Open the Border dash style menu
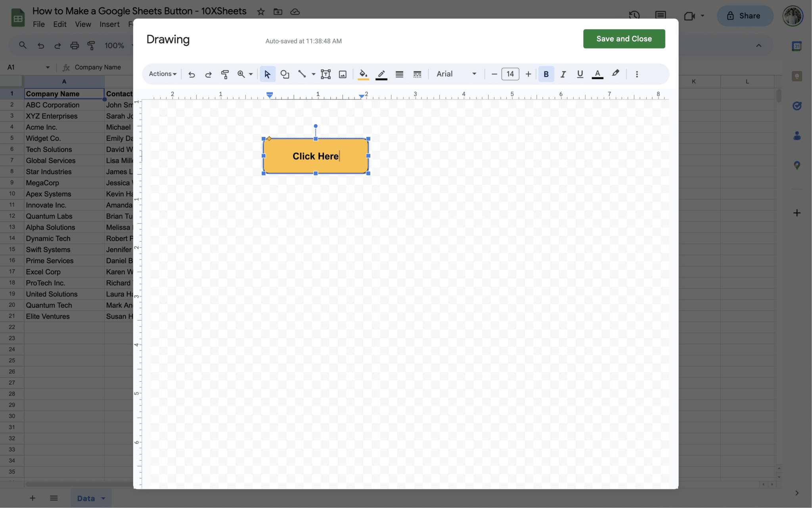The image size is (812, 508). (417, 74)
